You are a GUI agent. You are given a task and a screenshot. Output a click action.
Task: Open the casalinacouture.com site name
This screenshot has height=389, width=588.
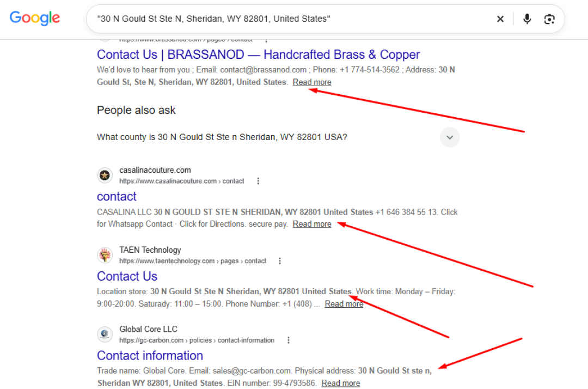point(155,171)
